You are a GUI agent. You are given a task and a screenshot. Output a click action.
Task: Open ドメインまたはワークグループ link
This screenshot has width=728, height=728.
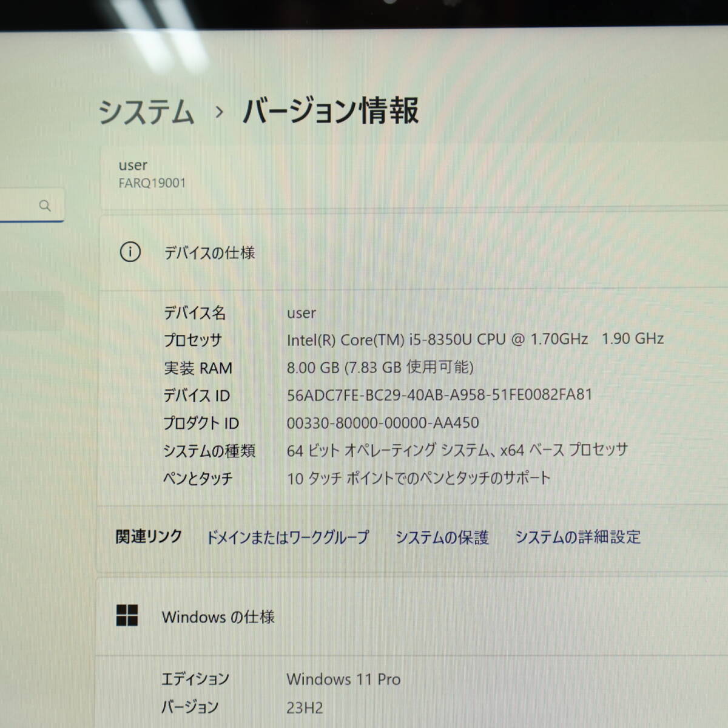pos(288,538)
